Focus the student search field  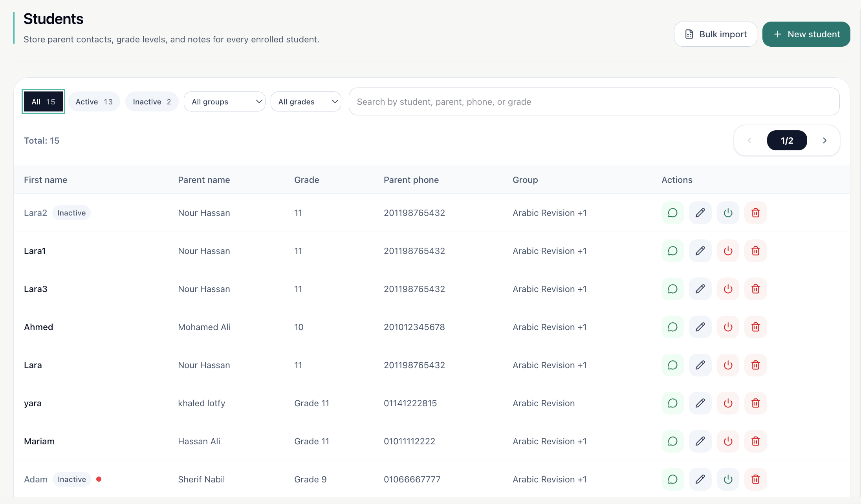594,102
